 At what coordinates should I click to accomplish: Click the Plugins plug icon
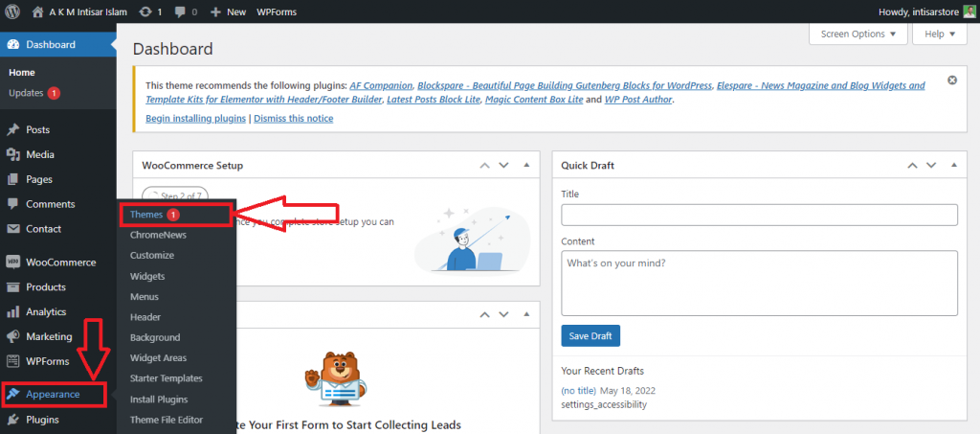coord(12,420)
